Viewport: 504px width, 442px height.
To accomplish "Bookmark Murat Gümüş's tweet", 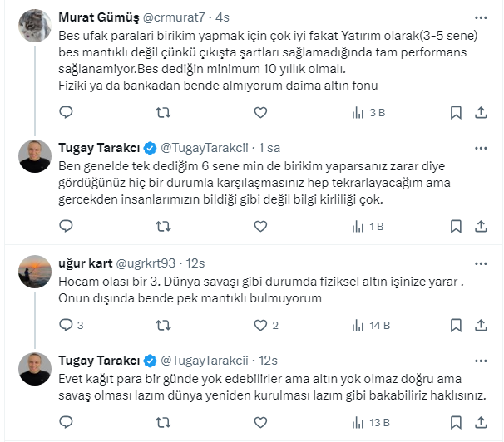I will (x=456, y=112).
